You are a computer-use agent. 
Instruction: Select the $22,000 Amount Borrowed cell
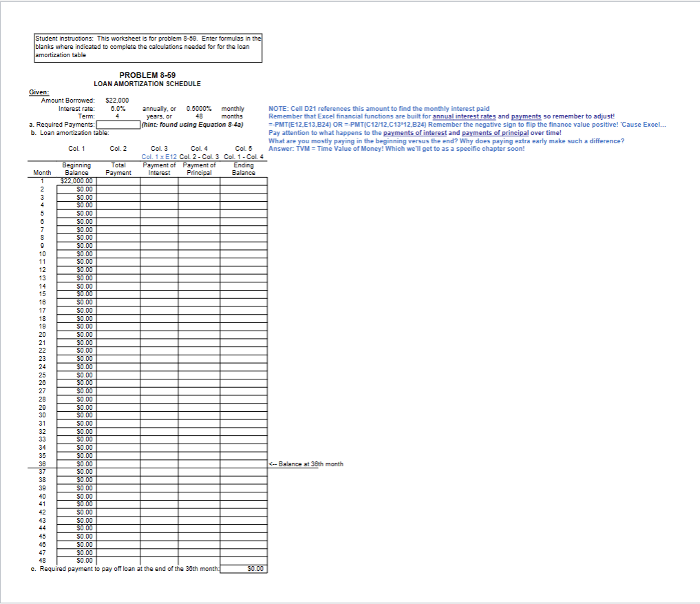pyautogui.click(x=116, y=100)
